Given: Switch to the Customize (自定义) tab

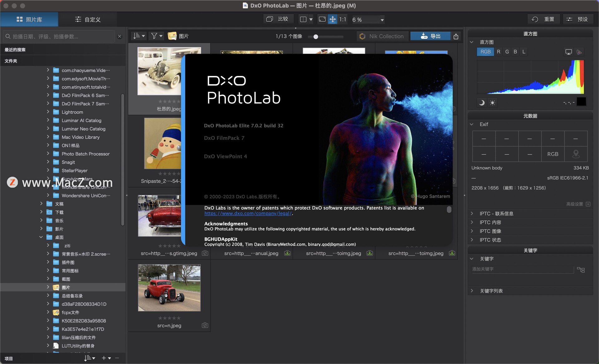Looking at the screenshot, I should tap(88, 19).
